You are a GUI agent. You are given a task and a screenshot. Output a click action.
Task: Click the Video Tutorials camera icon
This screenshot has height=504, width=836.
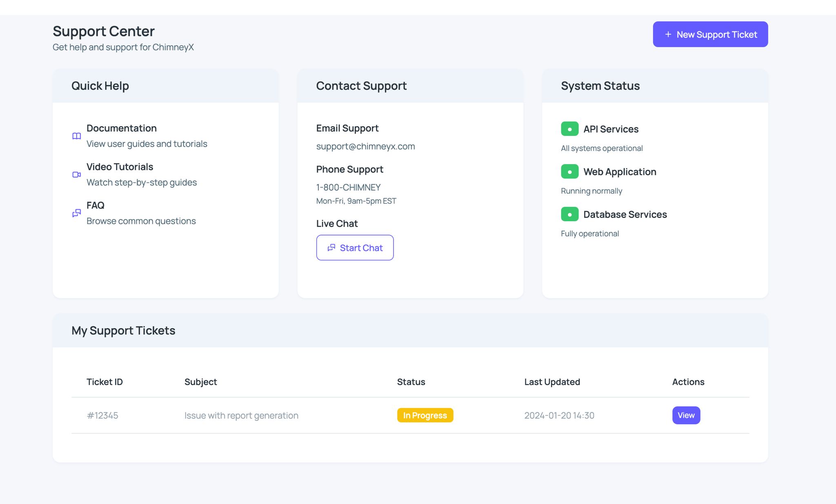(76, 175)
